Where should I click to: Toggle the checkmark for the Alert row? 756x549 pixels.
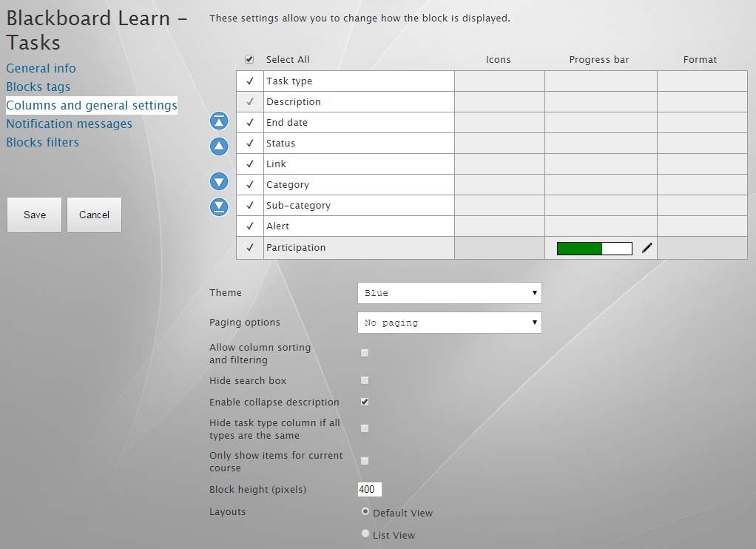click(x=250, y=226)
